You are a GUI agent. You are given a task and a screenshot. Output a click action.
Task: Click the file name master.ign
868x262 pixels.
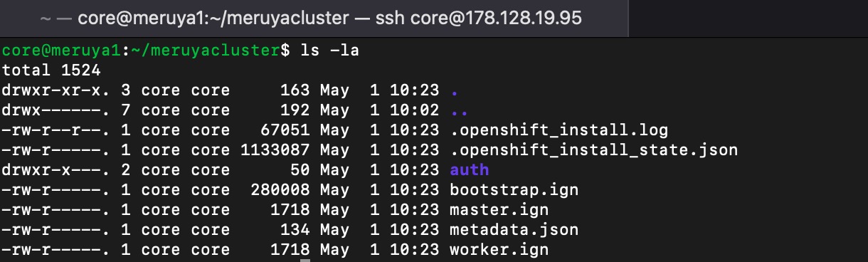pos(499,210)
